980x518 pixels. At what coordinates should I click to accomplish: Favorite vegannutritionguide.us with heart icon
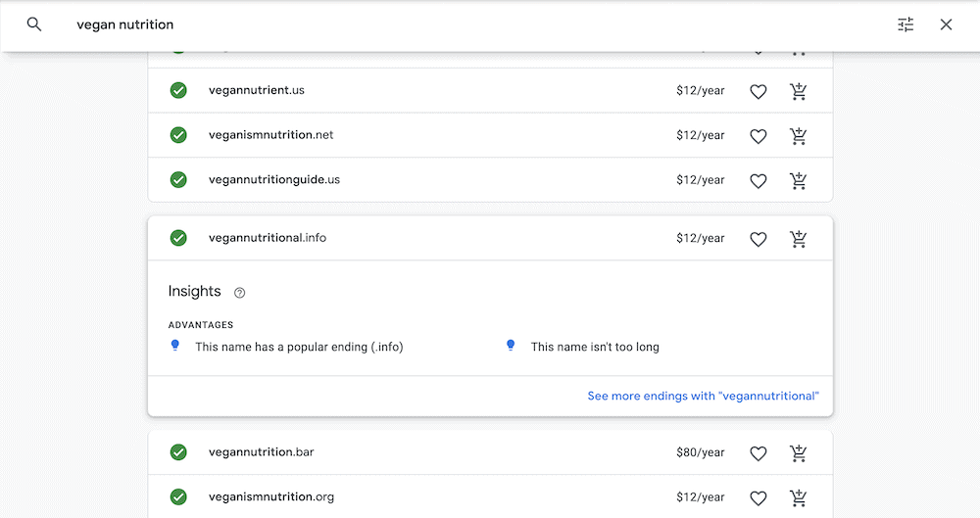tap(759, 181)
